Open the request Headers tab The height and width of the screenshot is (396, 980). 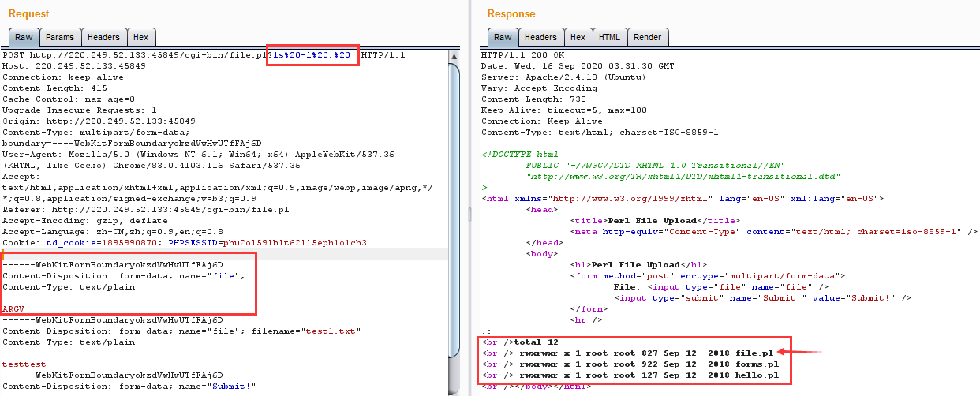tap(103, 37)
